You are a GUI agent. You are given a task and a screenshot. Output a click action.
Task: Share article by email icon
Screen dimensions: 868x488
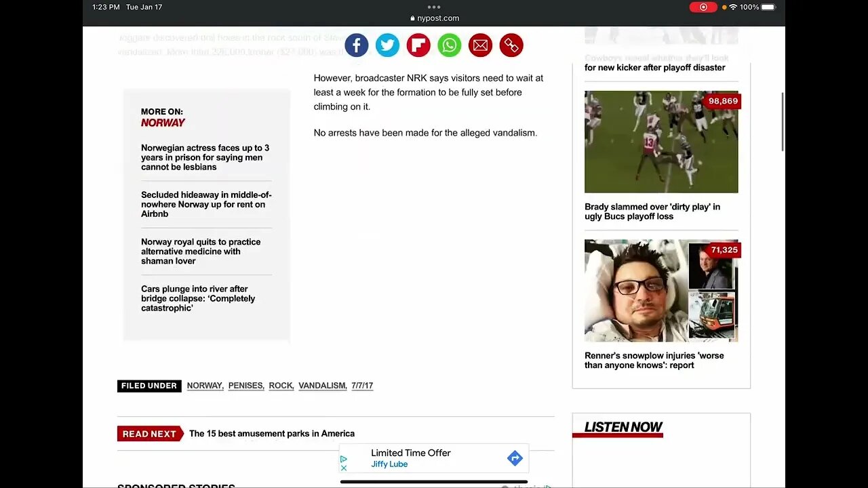480,45
